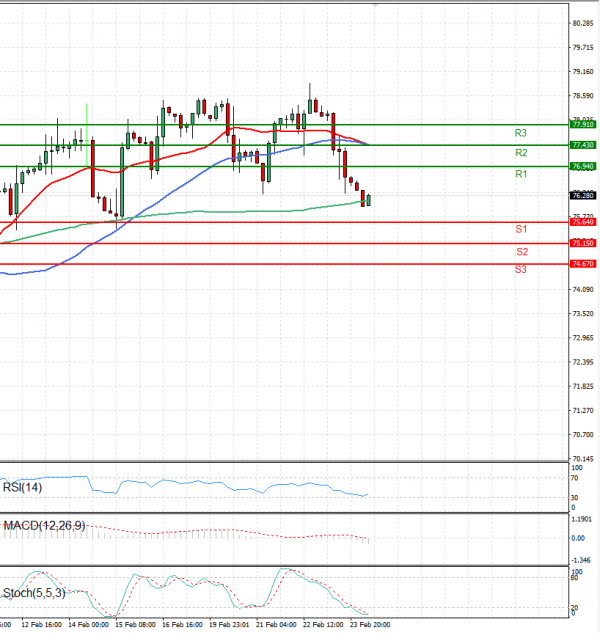This screenshot has height=633, width=600.
Task: Click the S2 support label
Action: 522,252
